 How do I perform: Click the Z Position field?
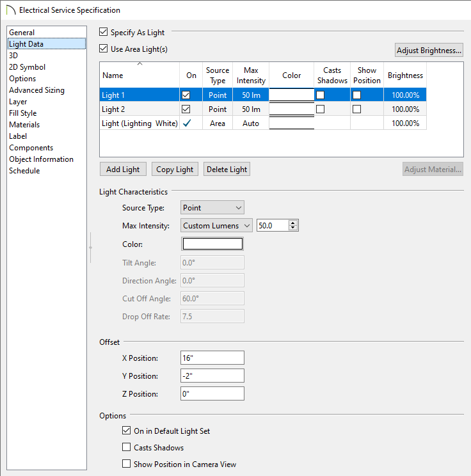[x=212, y=393]
